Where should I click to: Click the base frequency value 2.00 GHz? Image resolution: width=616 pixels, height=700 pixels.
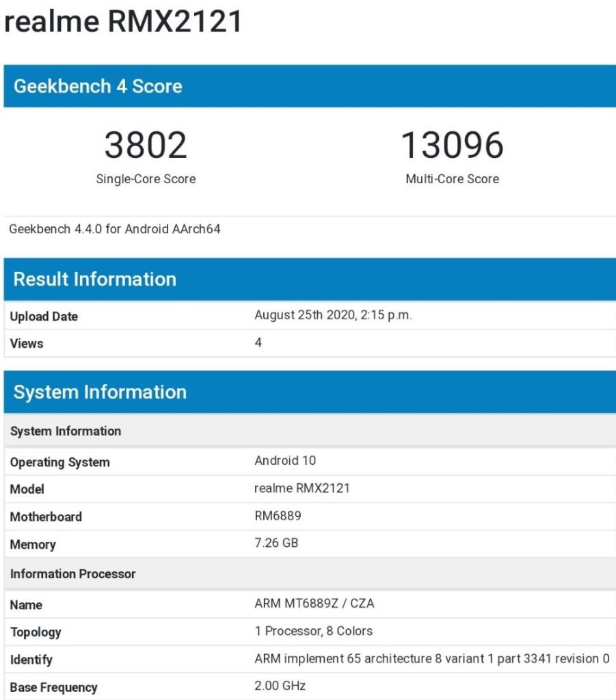point(280,686)
